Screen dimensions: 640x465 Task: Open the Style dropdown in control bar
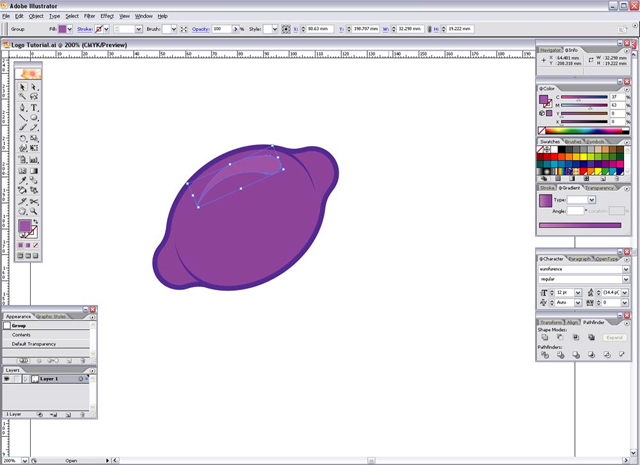[x=274, y=29]
